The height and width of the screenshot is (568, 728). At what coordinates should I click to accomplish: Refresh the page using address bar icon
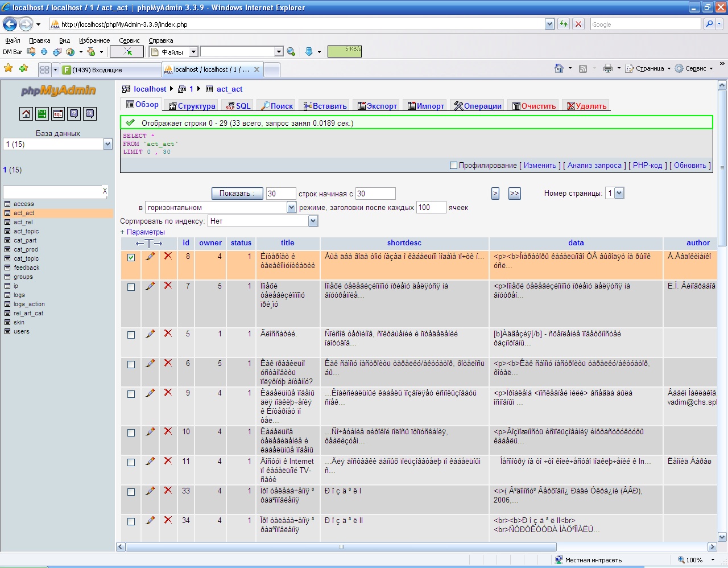(564, 24)
